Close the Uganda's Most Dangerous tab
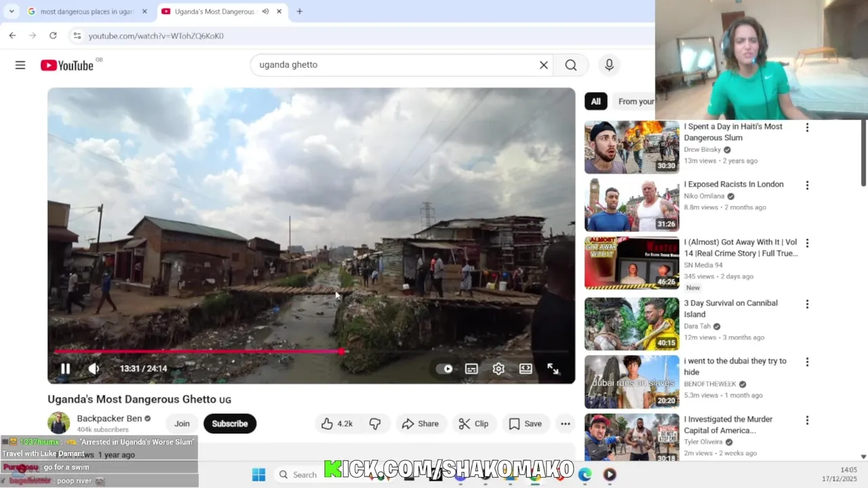The height and width of the screenshot is (488, 868). [279, 12]
